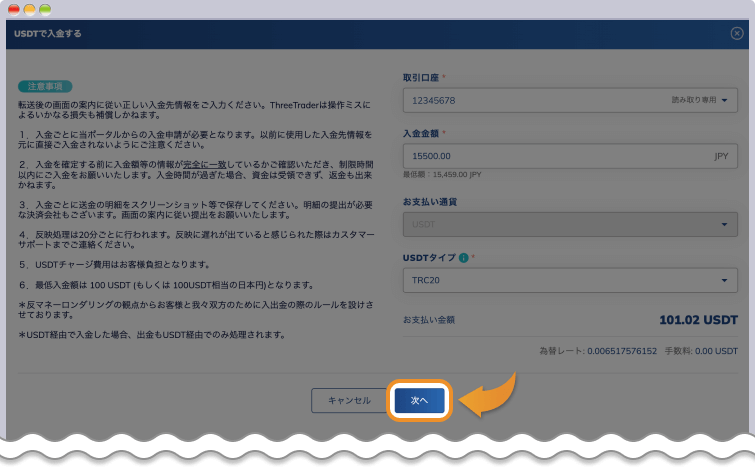Click the 読み取り専用 text in account field
The image size is (755, 470).
[x=694, y=100]
